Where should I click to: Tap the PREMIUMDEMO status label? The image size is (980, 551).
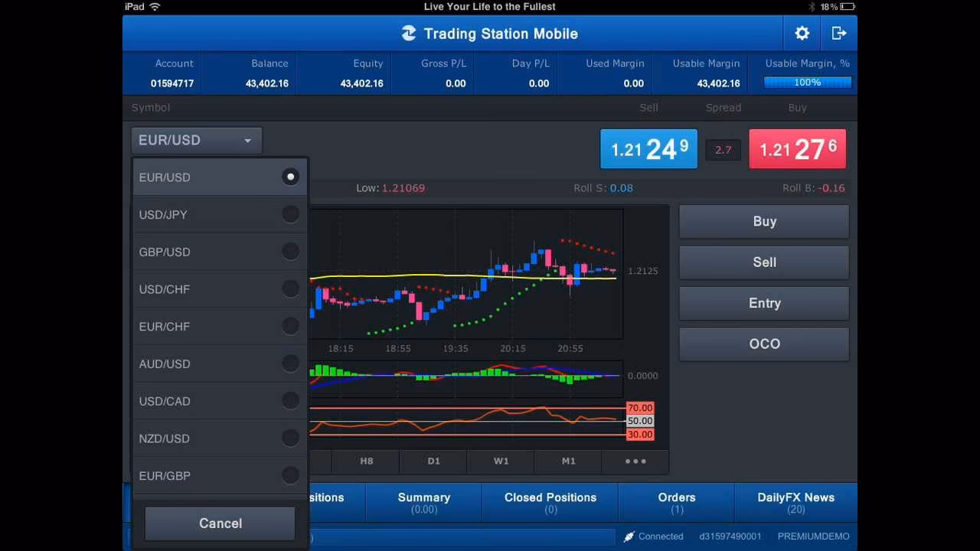pyautogui.click(x=814, y=536)
